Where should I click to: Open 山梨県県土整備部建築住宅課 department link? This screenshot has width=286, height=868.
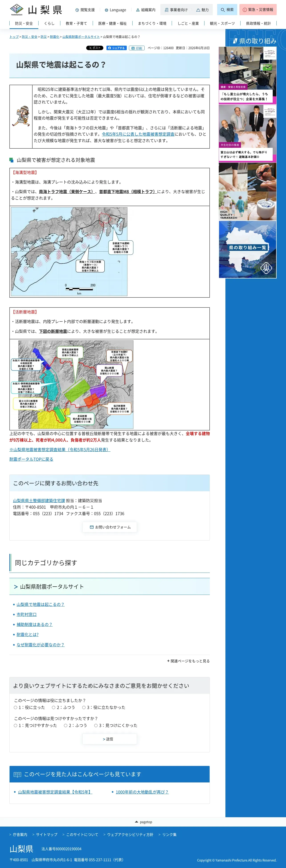(39, 501)
